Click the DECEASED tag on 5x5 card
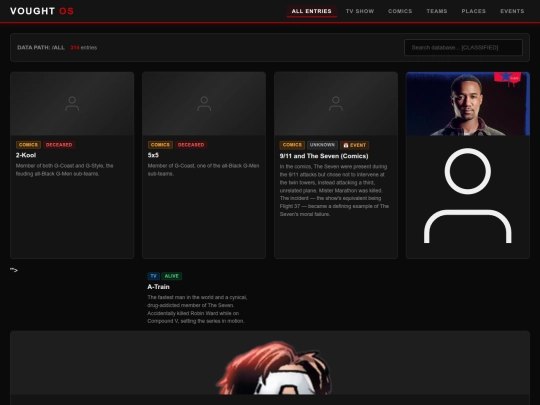This screenshot has width=540, height=405. (x=191, y=145)
